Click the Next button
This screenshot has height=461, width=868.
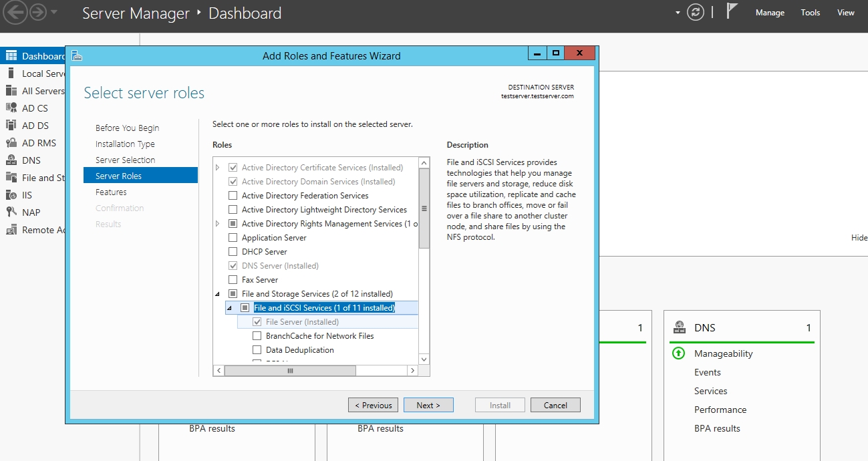click(x=428, y=405)
